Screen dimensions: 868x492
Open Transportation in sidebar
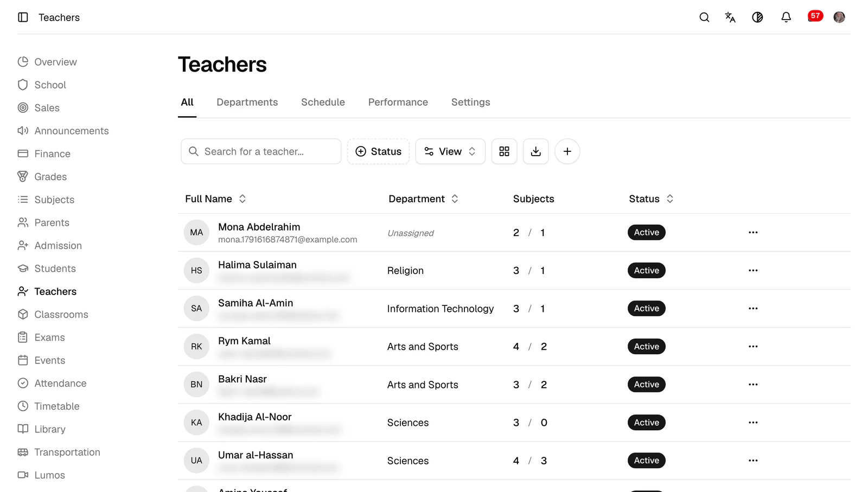click(x=59, y=452)
